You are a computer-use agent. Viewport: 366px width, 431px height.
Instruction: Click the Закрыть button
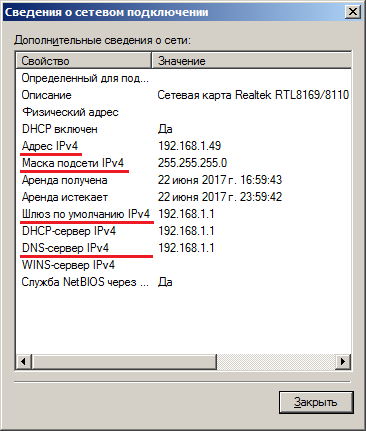pos(316,402)
